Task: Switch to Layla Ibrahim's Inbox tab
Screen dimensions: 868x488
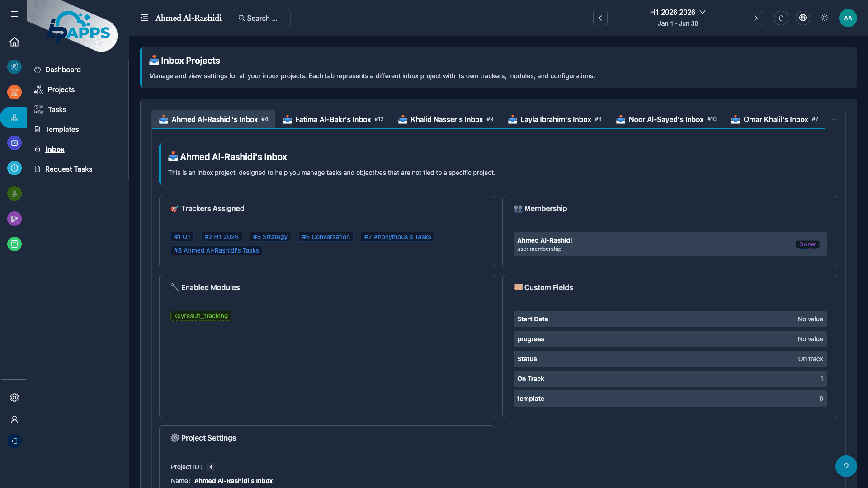Action: tap(555, 119)
